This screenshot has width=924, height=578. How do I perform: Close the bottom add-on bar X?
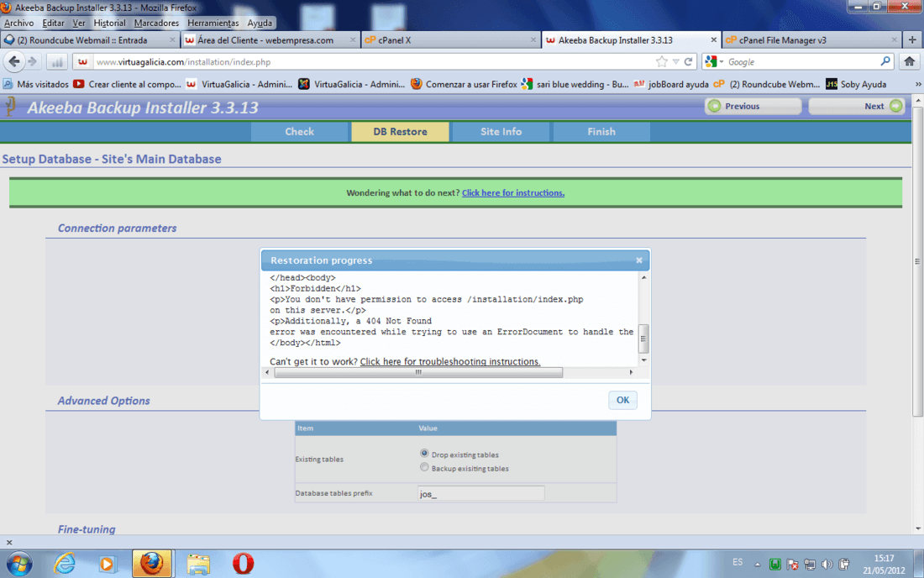click(x=9, y=542)
